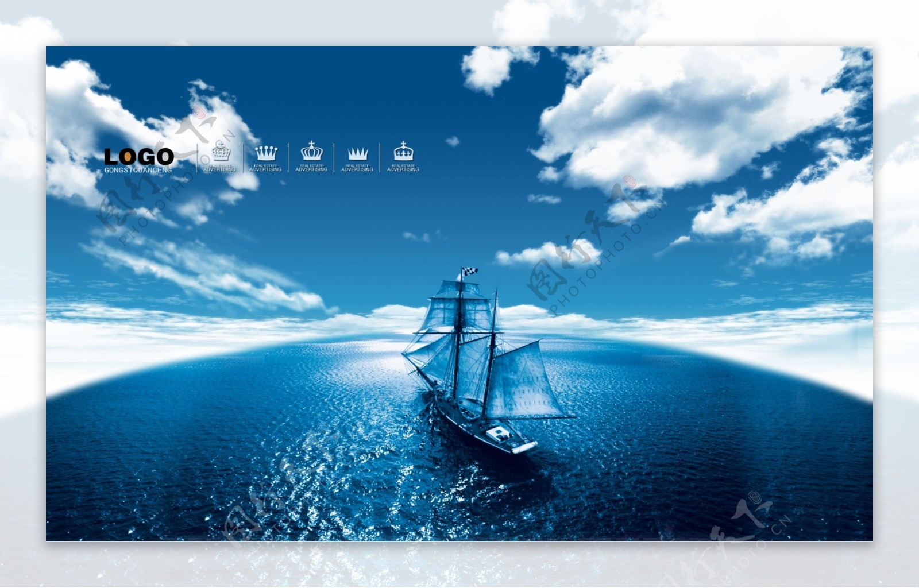Select the arched crown with thin cross
The width and height of the screenshot is (919, 588).
coord(312,151)
